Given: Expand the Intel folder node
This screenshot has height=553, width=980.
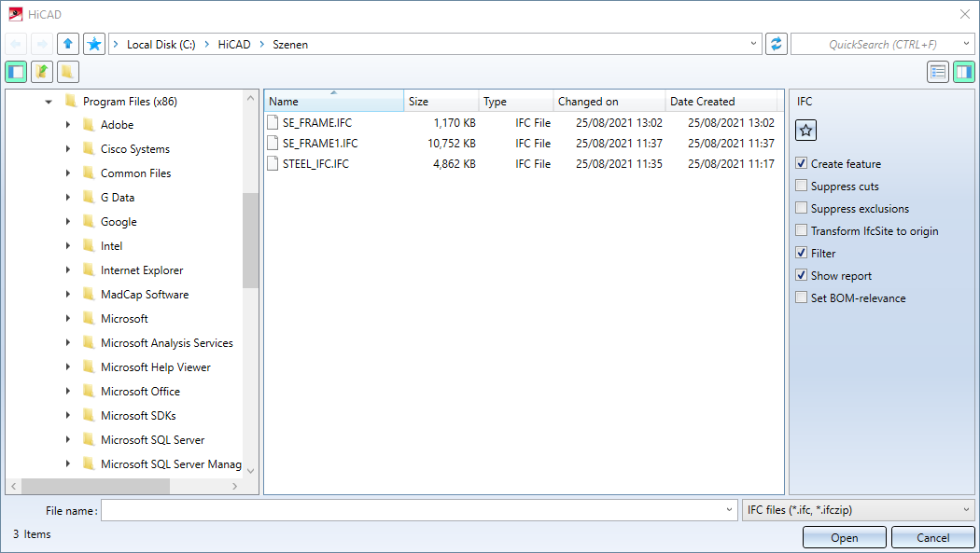Looking at the screenshot, I should point(68,246).
